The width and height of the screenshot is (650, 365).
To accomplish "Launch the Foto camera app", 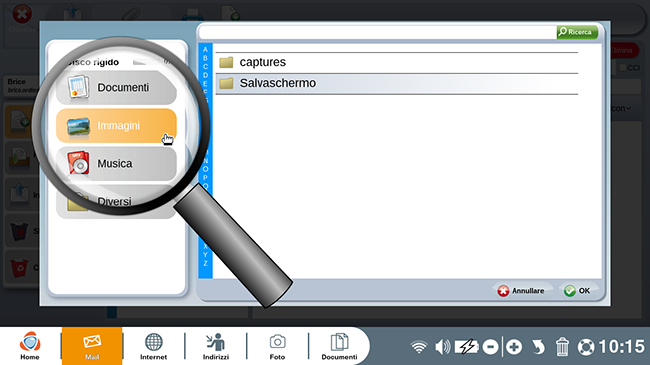I will pyautogui.click(x=277, y=346).
